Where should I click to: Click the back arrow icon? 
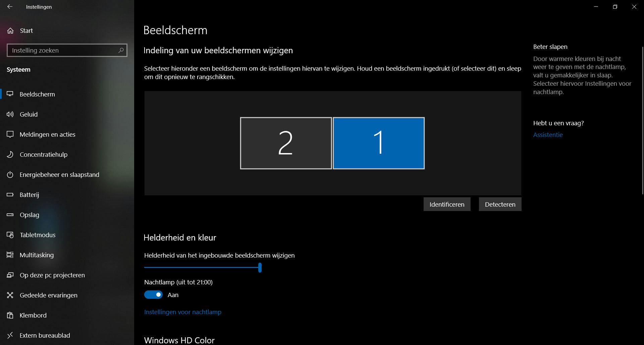point(10,7)
